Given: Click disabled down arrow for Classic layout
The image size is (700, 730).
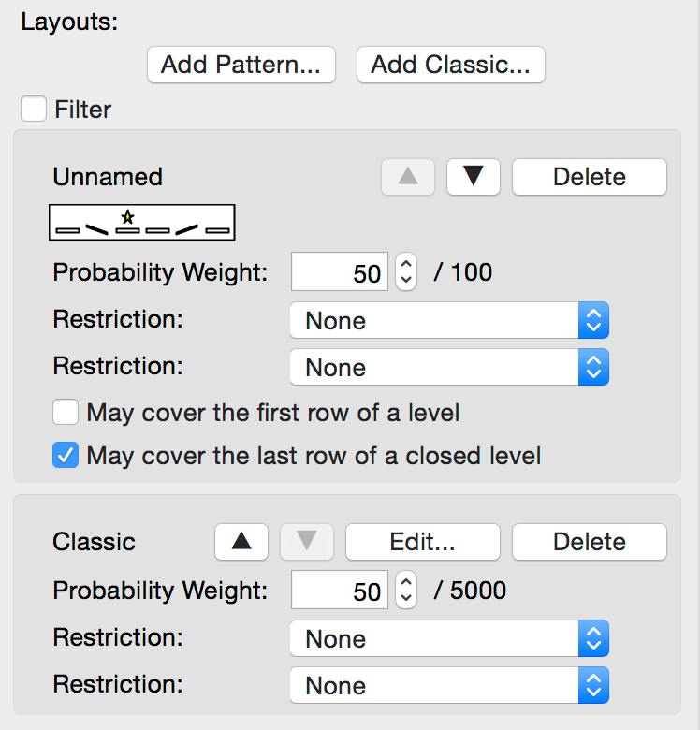Looking at the screenshot, I should pos(306,542).
